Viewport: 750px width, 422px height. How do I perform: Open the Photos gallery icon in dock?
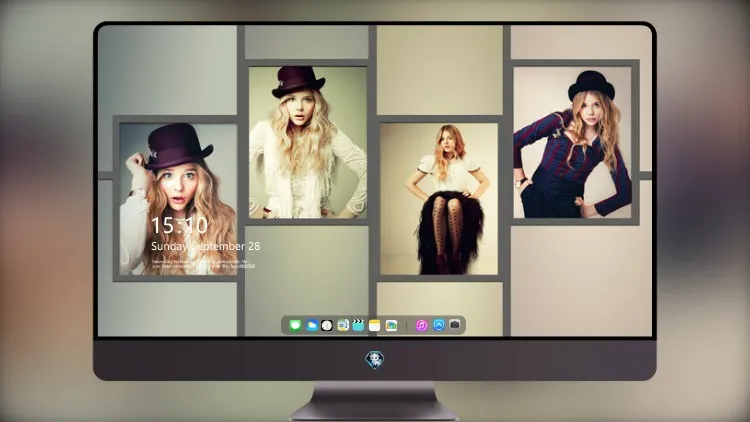tap(391, 325)
